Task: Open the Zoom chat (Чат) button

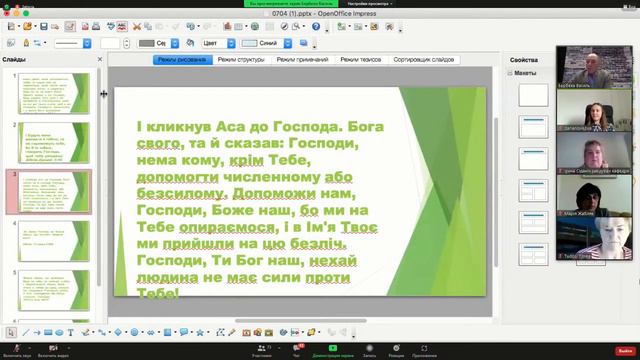Action: point(297,351)
